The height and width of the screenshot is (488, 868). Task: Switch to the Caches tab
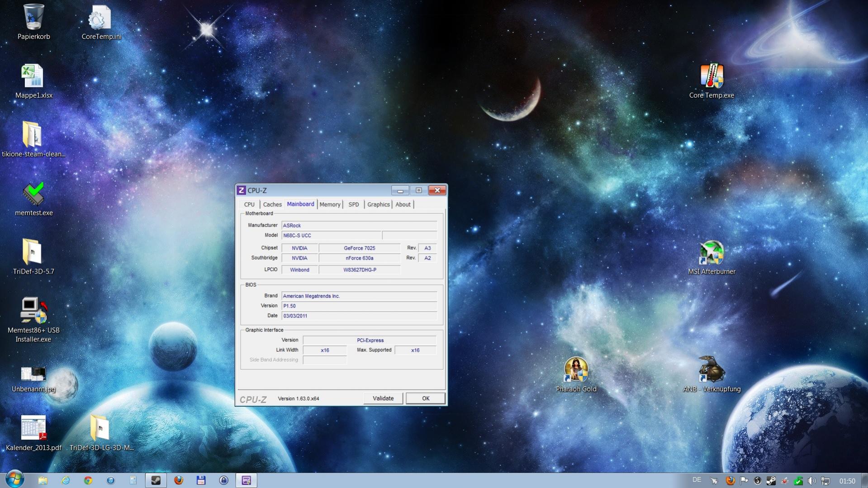pos(272,204)
